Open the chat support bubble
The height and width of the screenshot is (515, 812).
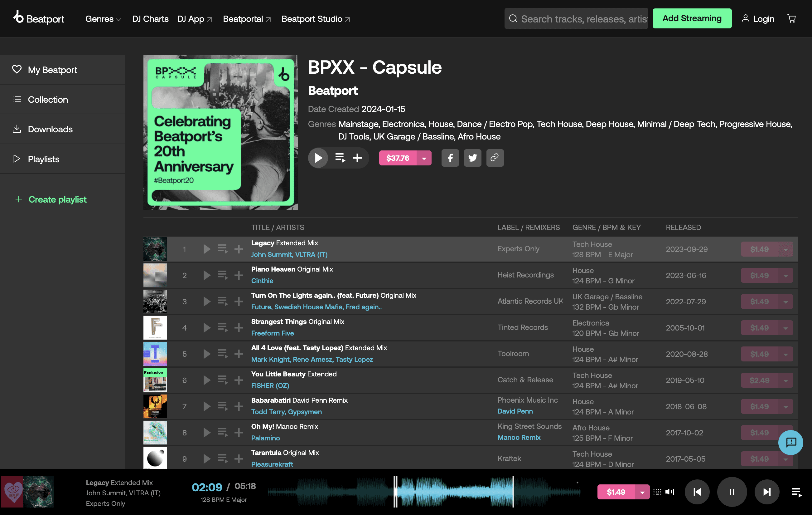coord(790,442)
